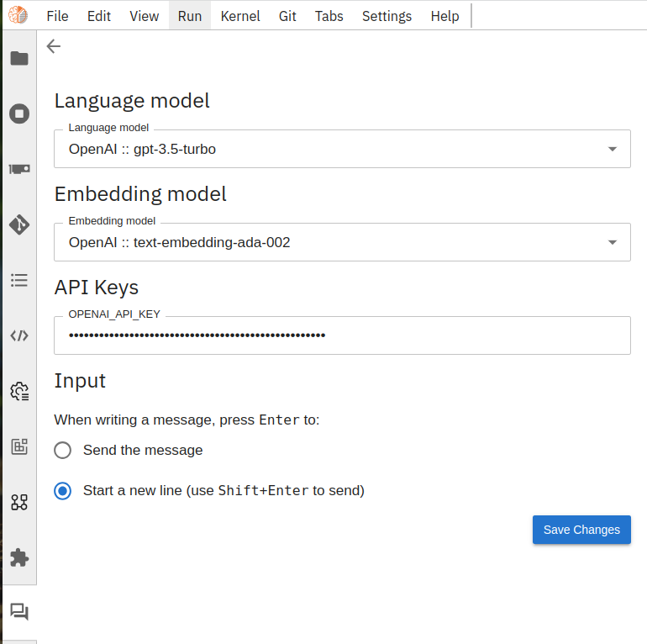The image size is (647, 644).
Task: Open the Table of Contents icon
Action: point(19,280)
